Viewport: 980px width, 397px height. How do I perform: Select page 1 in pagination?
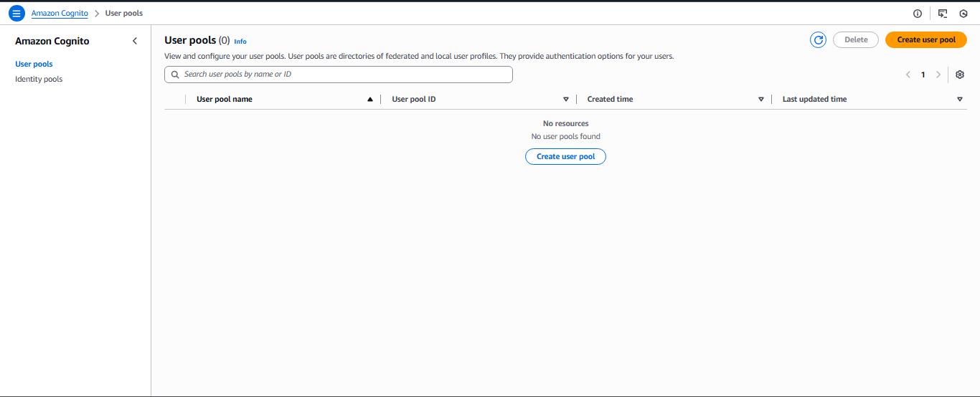923,75
